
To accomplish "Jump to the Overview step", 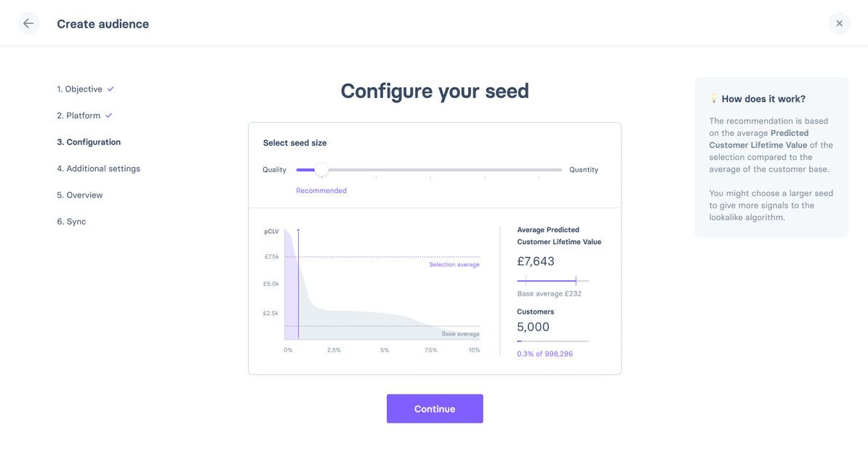I will [x=80, y=195].
